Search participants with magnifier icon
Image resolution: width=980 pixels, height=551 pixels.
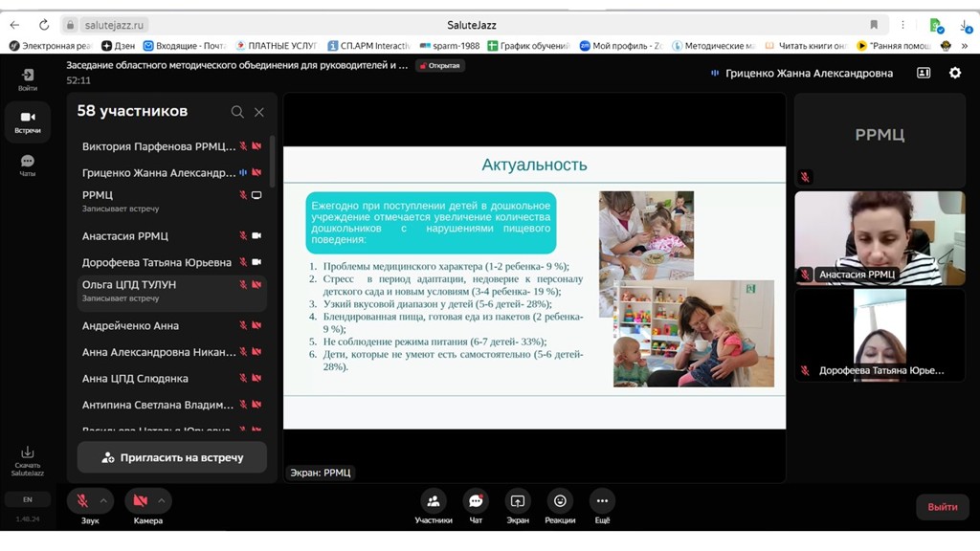(x=237, y=112)
